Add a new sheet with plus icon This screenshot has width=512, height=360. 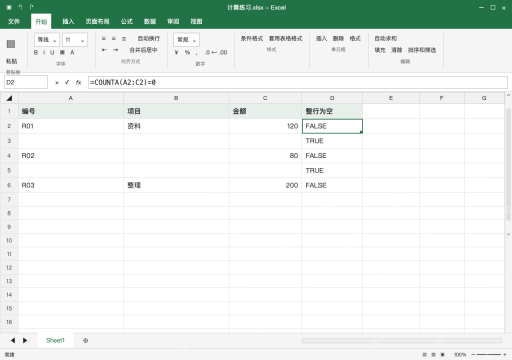point(86,341)
